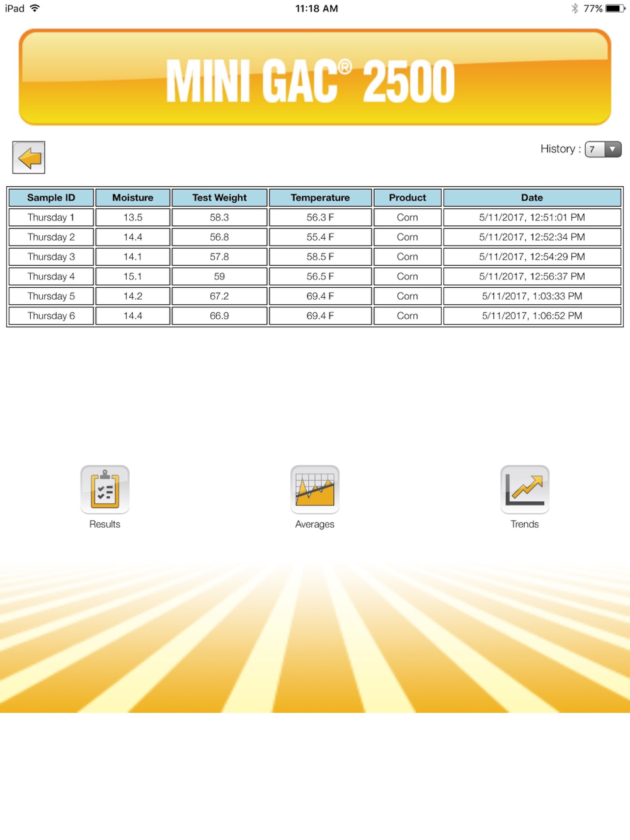Click test weight value 67.2
Image resolution: width=630 pixels, height=840 pixels.
tap(219, 296)
